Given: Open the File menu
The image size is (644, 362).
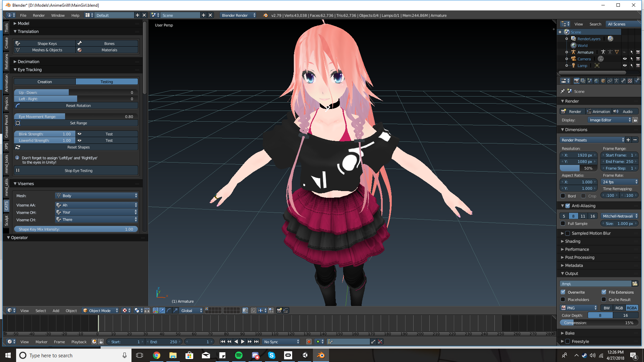Looking at the screenshot, I should [x=23, y=15].
